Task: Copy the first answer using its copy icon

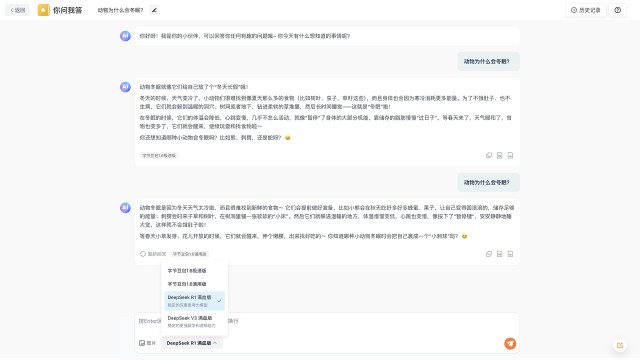Action: point(489,156)
